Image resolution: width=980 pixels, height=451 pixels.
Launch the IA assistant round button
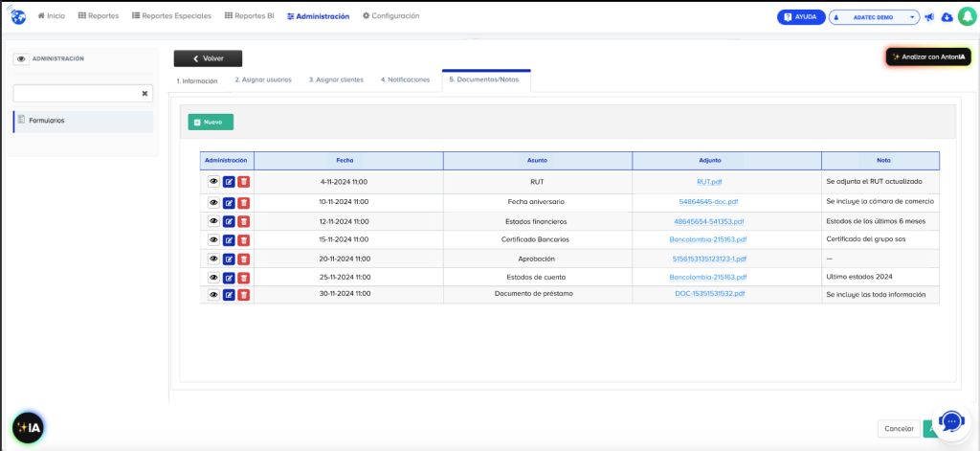pyautogui.click(x=29, y=428)
